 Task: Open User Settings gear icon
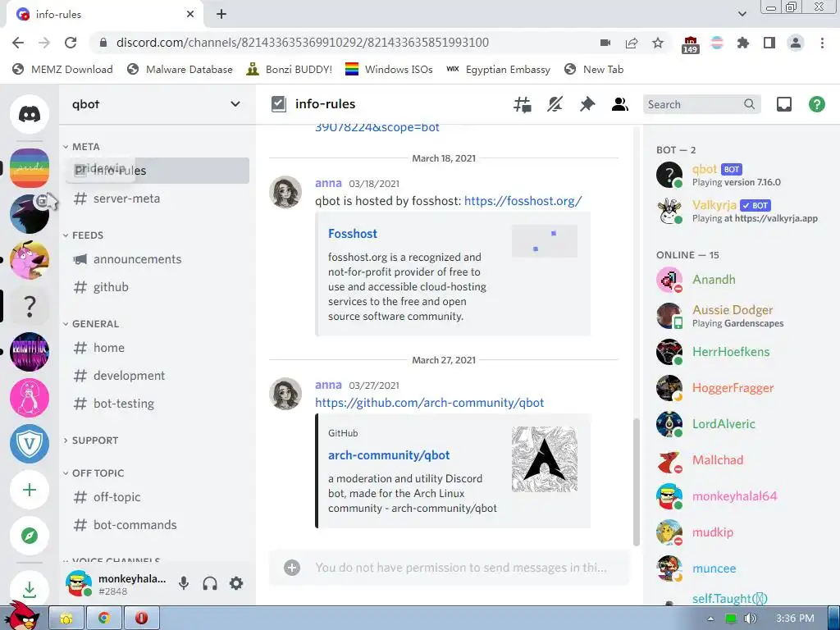(x=236, y=583)
